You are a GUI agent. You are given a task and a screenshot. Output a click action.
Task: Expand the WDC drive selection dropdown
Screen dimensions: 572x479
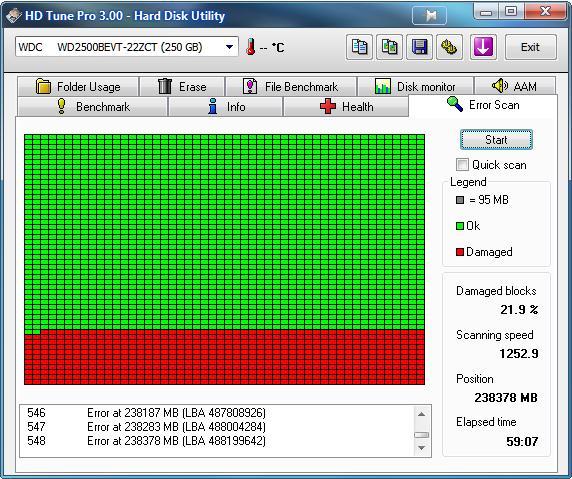pyautogui.click(x=229, y=47)
